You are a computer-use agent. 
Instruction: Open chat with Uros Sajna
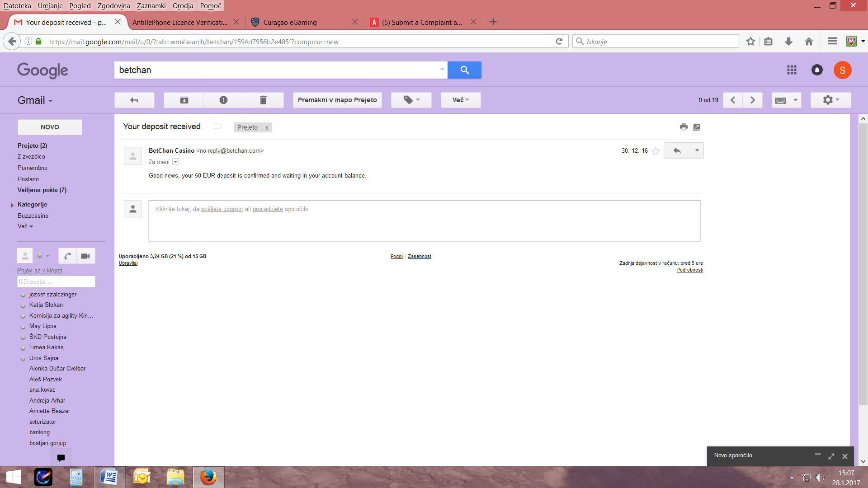point(44,358)
